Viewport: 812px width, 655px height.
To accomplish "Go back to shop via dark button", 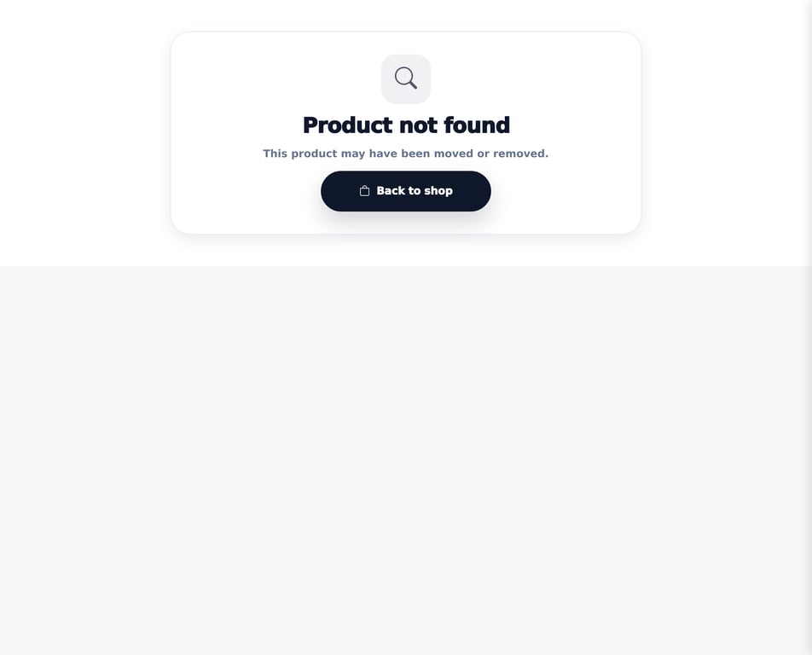I will [x=405, y=191].
